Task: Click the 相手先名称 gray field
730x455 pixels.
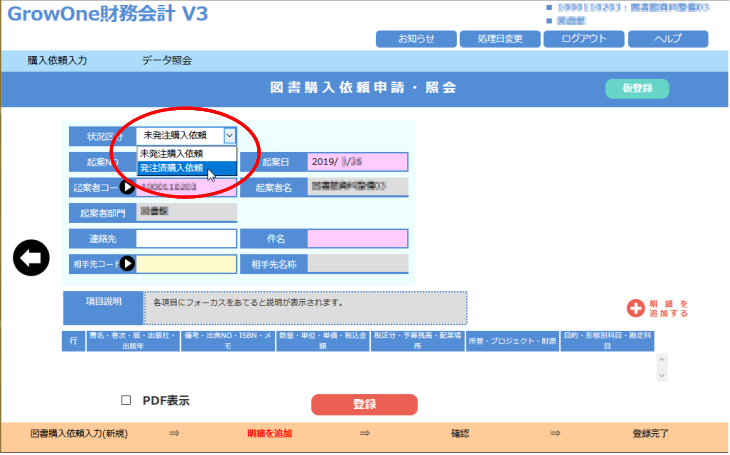Action: click(358, 264)
